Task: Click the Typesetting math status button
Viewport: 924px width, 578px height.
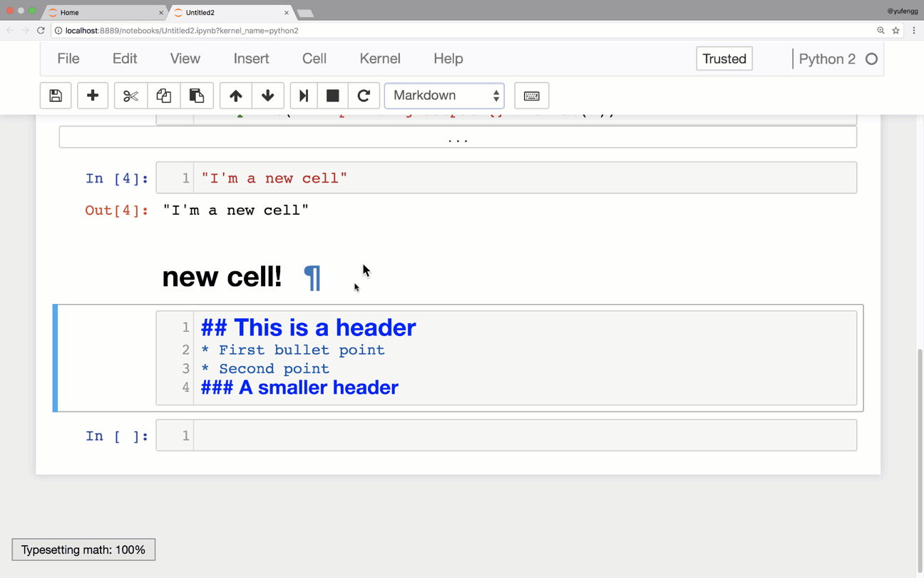Action: [x=83, y=549]
